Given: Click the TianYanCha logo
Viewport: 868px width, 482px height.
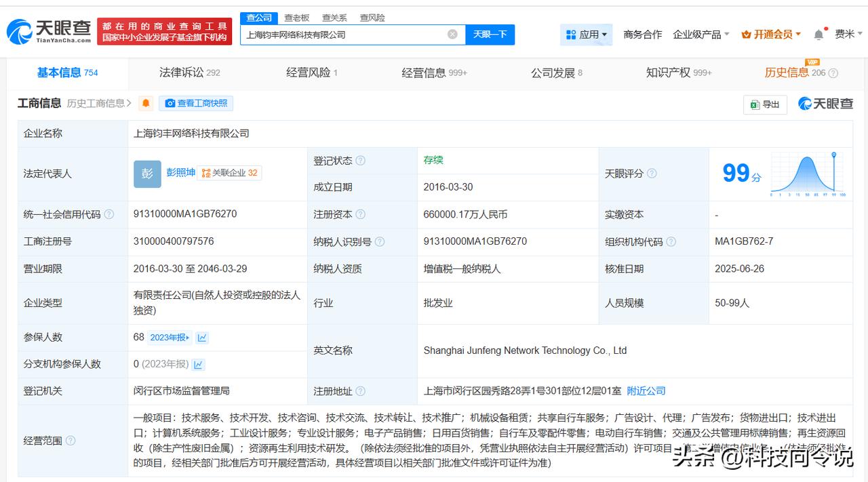Looking at the screenshot, I should [x=49, y=31].
